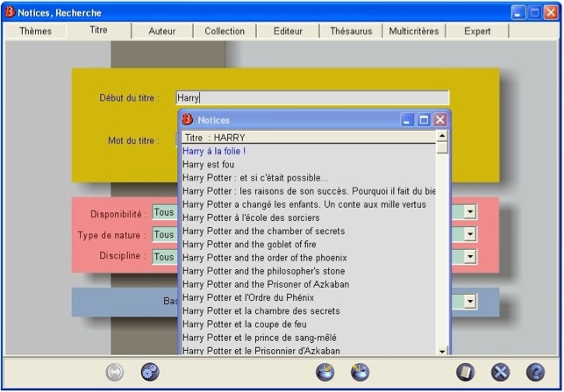Switch to the Editeur tab
This screenshot has height=392, width=564.
pos(288,32)
